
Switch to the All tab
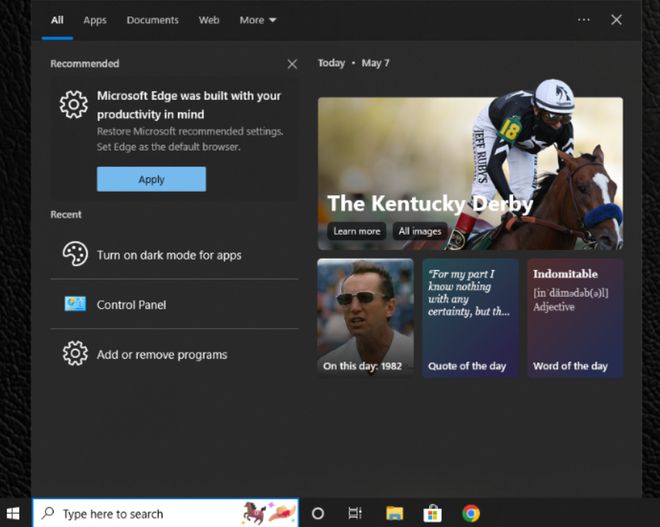57,20
